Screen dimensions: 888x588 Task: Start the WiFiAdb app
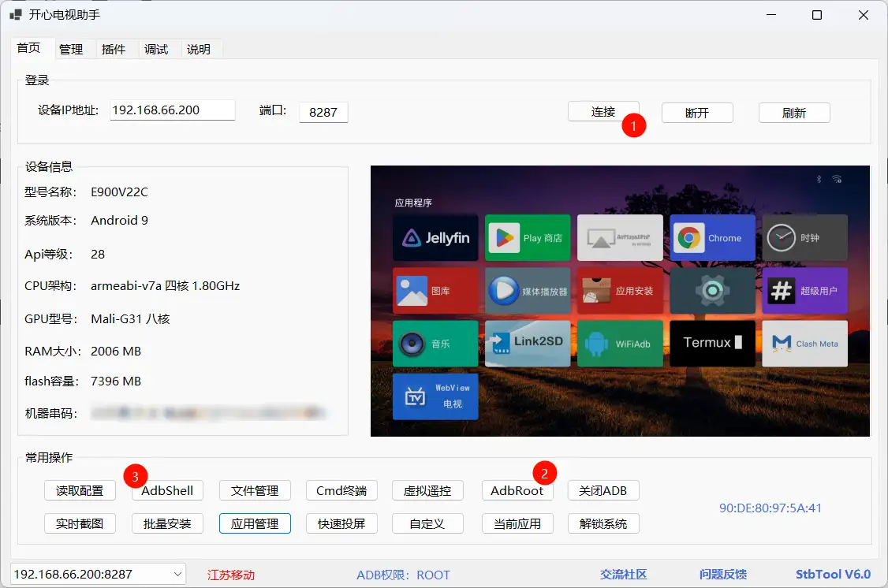click(x=620, y=343)
